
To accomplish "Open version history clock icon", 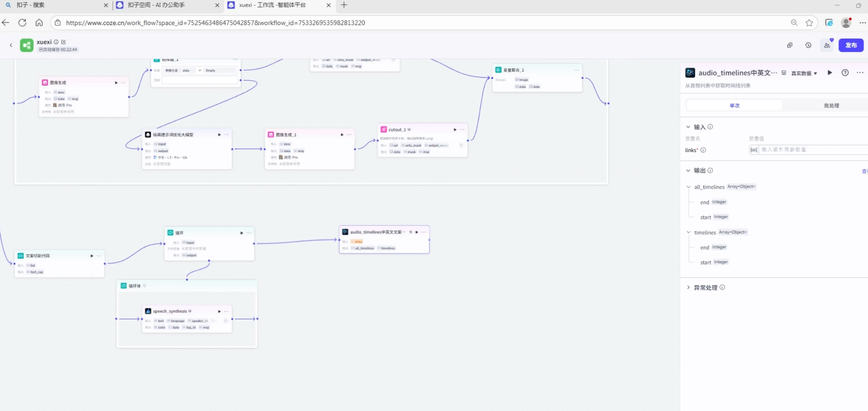I will (x=808, y=45).
